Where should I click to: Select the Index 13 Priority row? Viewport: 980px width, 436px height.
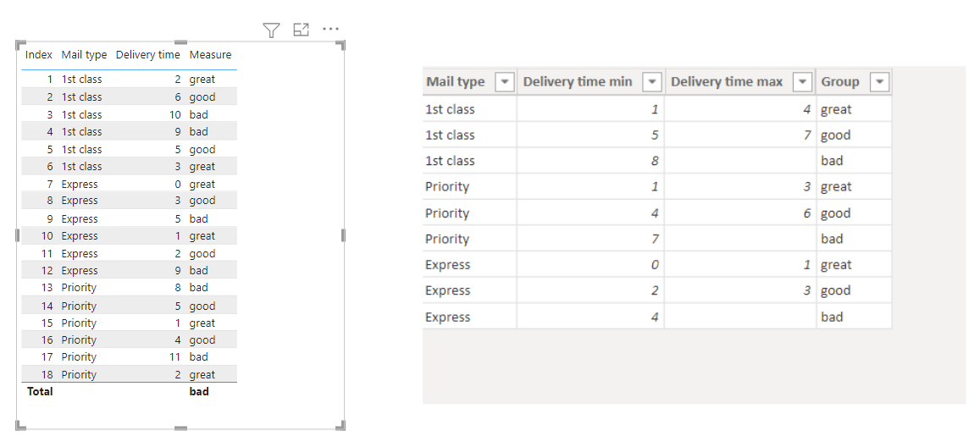[129, 287]
